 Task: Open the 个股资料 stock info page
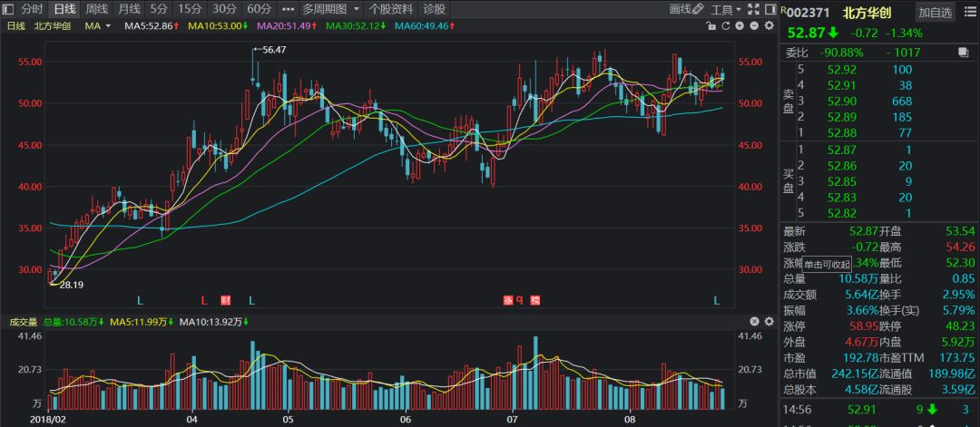(391, 9)
